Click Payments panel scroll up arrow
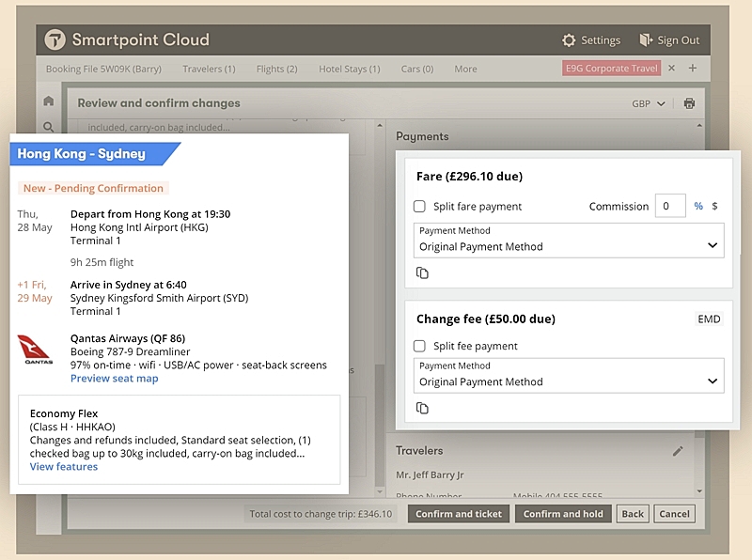 tap(699, 126)
